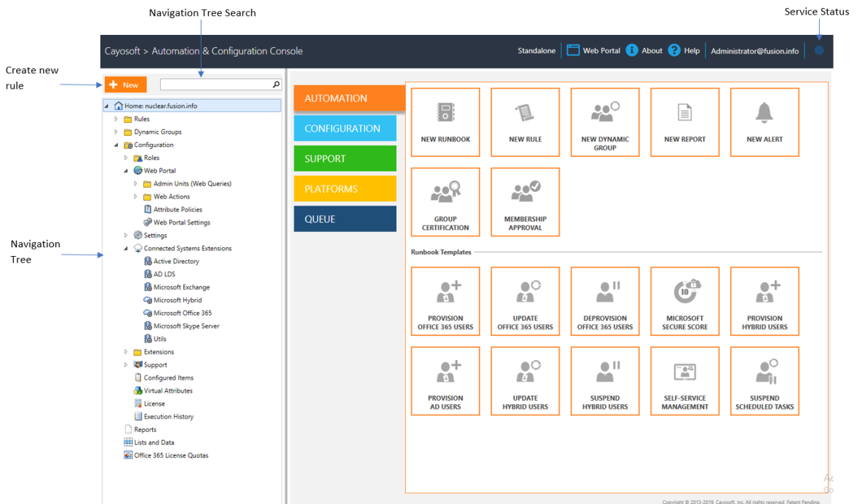Open Self-Service Management template
862x504 pixels.
685,381
